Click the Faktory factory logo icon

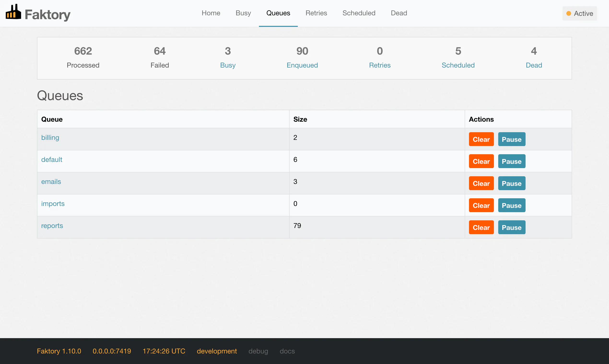pos(13,11)
